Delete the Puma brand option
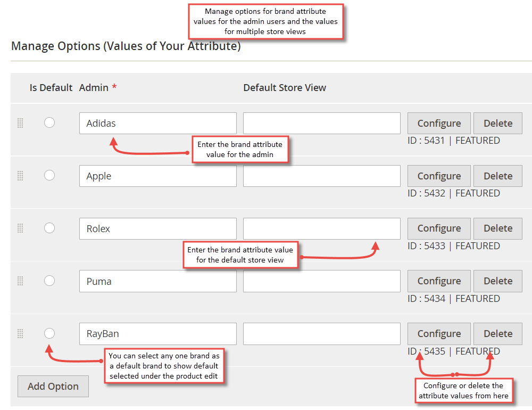Viewport: 532px width, 410px height. tap(498, 281)
